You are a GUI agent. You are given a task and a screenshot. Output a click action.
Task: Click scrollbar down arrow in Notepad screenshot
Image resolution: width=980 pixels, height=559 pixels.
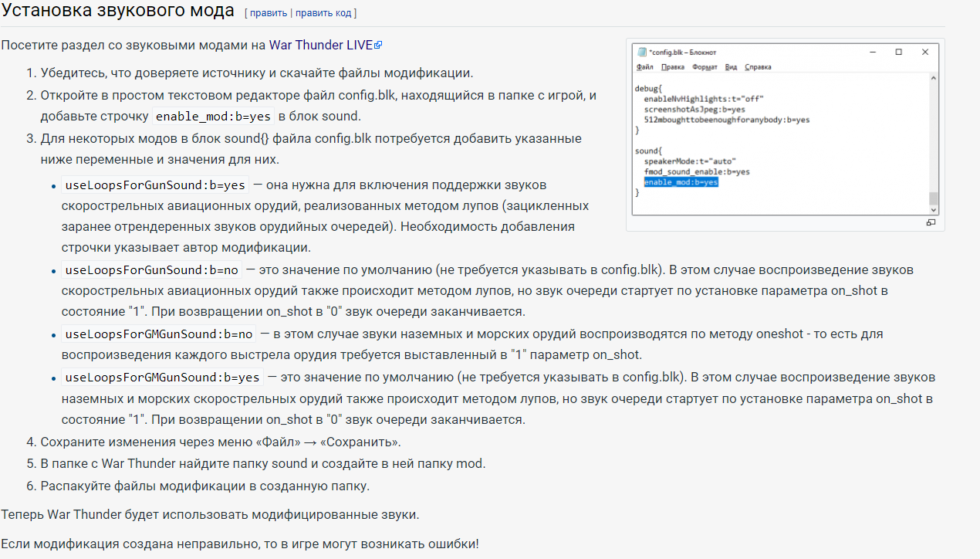click(x=934, y=209)
